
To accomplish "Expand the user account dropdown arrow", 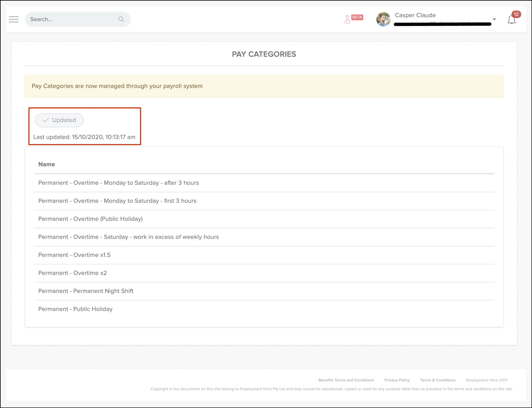I will coord(494,19).
